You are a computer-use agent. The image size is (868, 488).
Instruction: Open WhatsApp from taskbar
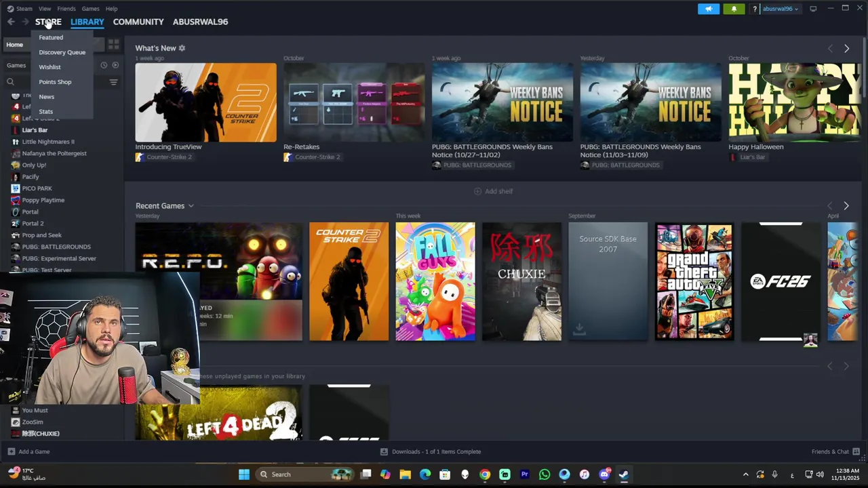(x=545, y=474)
